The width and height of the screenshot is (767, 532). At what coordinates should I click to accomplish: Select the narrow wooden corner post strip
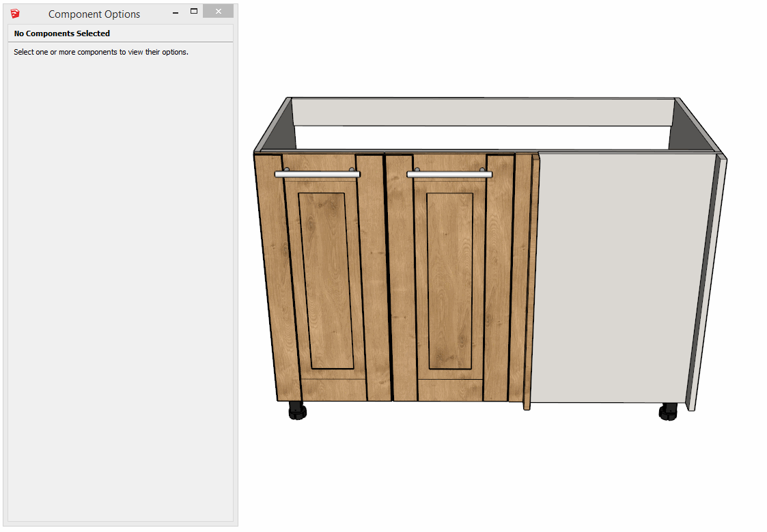[531, 280]
